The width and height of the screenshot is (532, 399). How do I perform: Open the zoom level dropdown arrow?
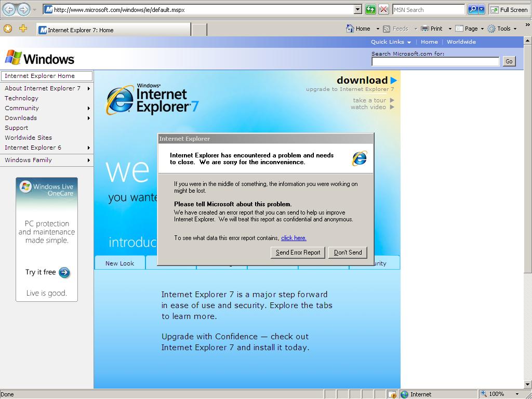tap(517, 394)
